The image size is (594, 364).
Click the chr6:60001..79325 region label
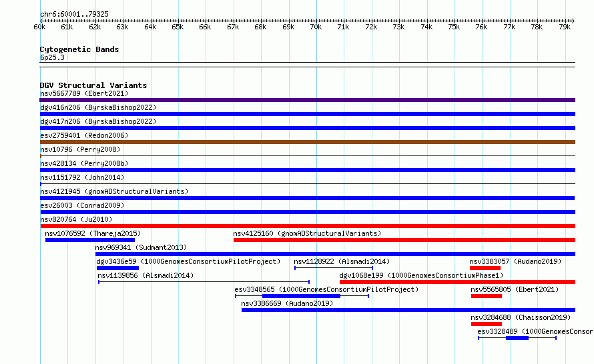click(x=74, y=14)
